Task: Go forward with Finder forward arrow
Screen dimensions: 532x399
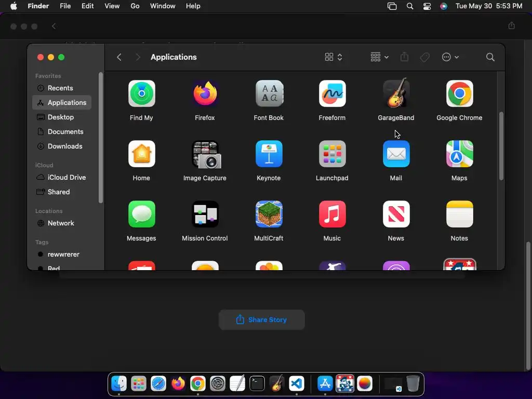Action: click(138, 57)
